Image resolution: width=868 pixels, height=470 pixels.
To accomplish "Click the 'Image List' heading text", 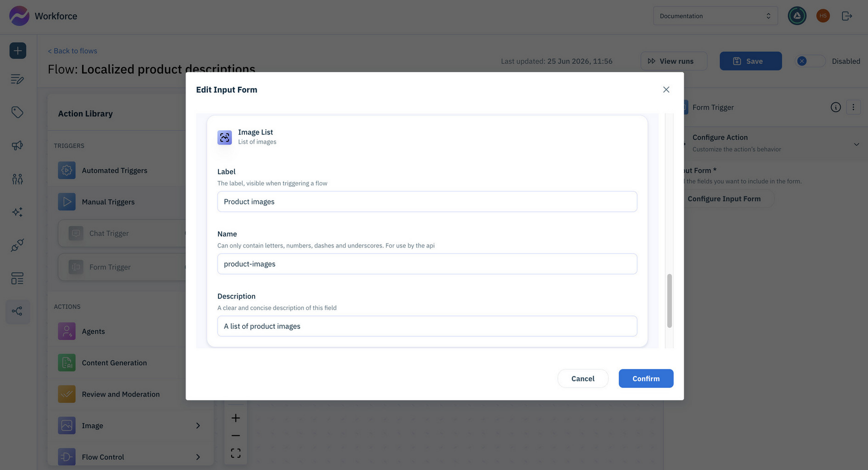I will (x=255, y=132).
